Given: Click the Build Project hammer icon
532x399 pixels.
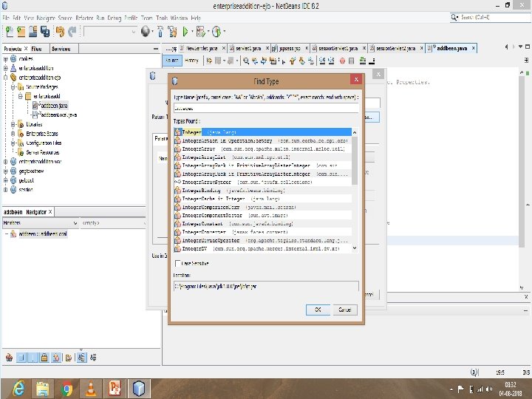Looking at the screenshot, I should (x=160, y=32).
